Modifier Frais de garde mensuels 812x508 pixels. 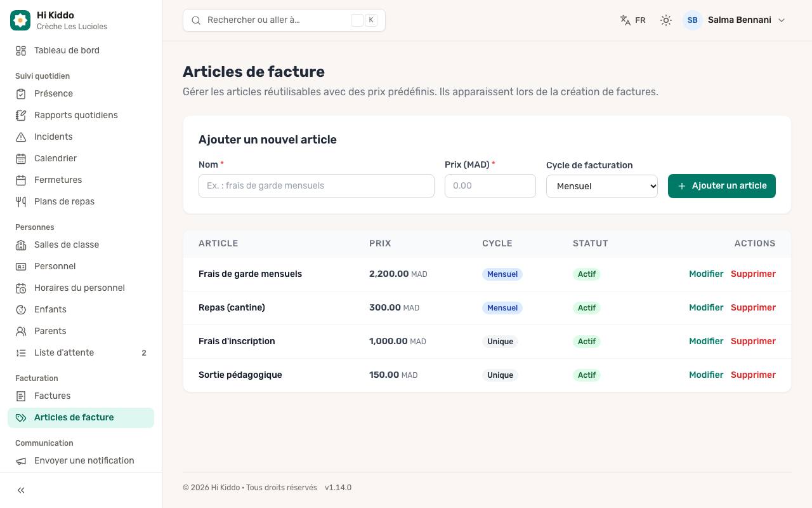point(706,274)
